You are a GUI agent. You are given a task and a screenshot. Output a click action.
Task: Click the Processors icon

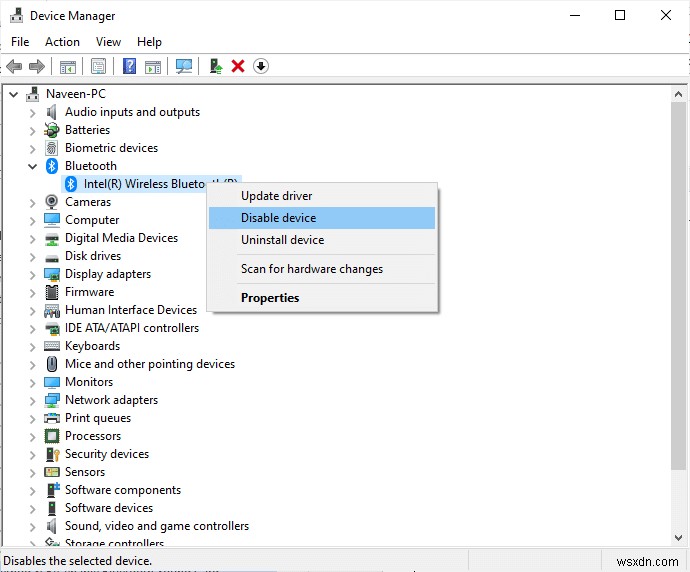52,436
